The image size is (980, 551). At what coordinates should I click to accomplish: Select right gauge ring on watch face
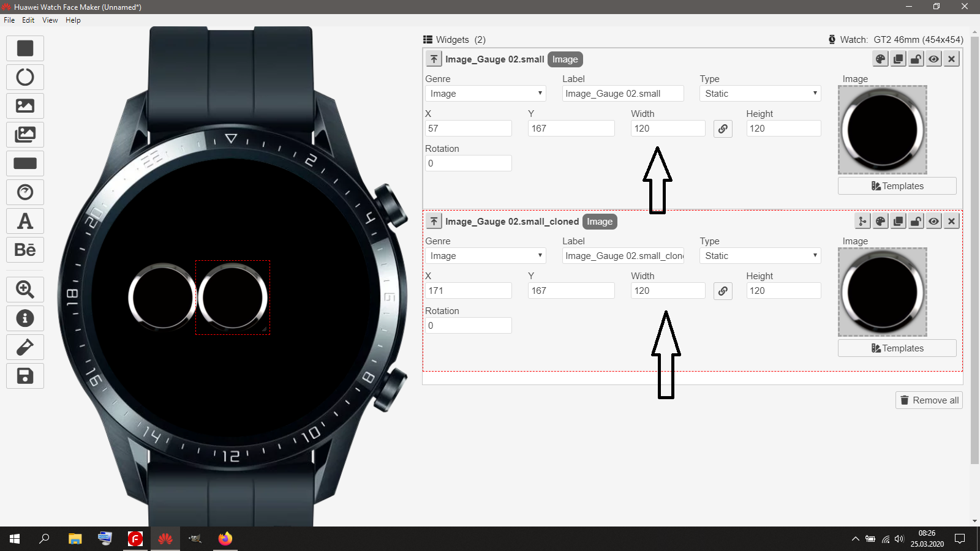click(233, 298)
